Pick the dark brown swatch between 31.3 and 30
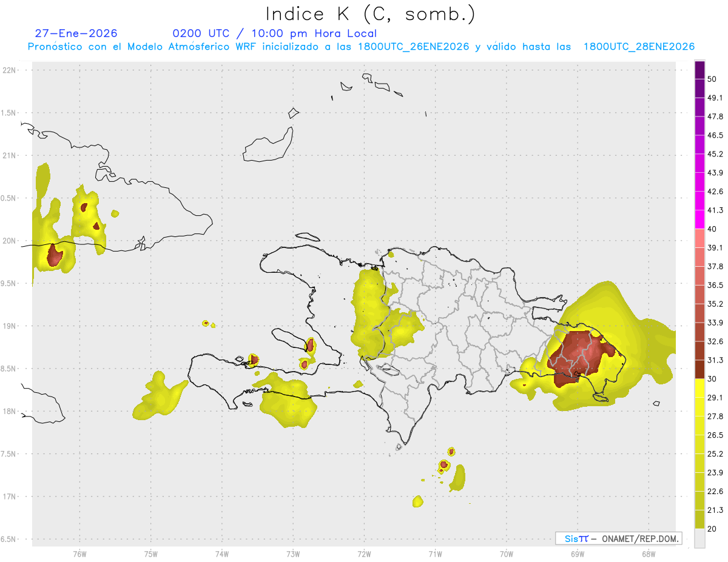Viewport: 728px width, 562px height. coord(699,369)
